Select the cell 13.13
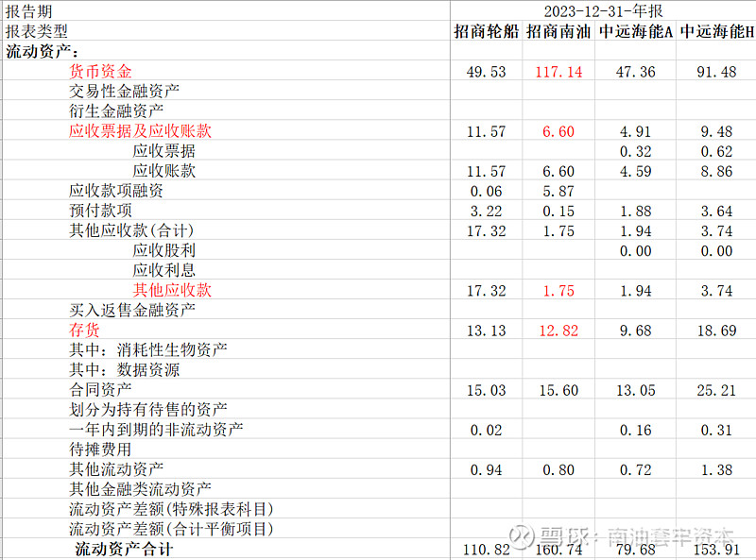This screenshot has height=560, width=756. (x=486, y=331)
